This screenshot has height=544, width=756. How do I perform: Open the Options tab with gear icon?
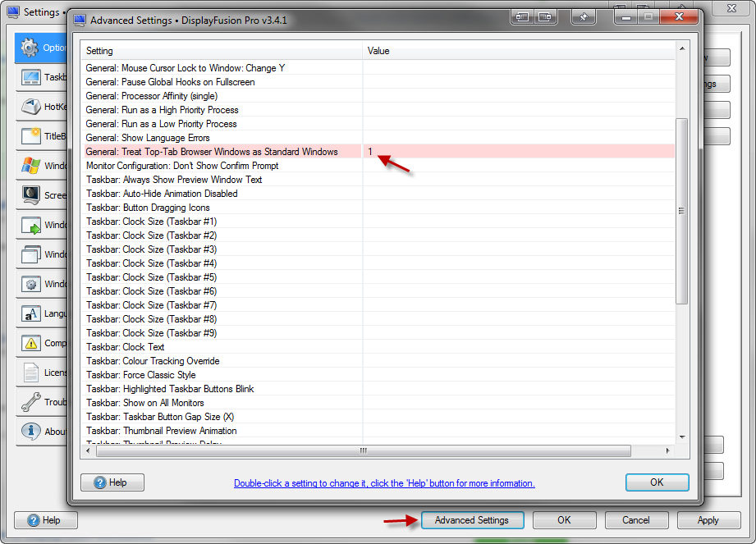[39, 48]
